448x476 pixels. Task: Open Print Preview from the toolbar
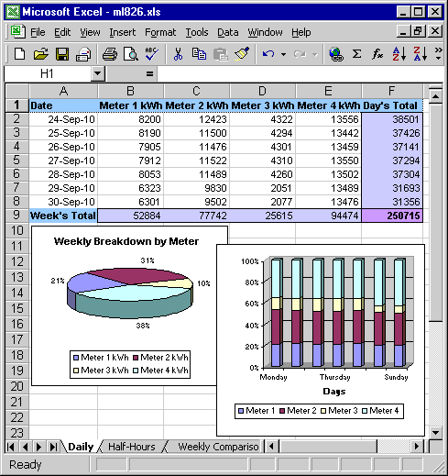pos(131,54)
